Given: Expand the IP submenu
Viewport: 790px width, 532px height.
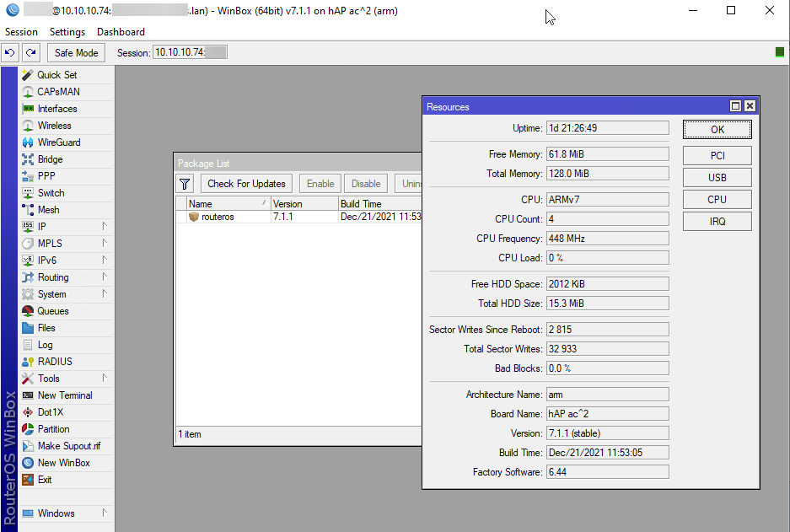Looking at the screenshot, I should coord(105,227).
